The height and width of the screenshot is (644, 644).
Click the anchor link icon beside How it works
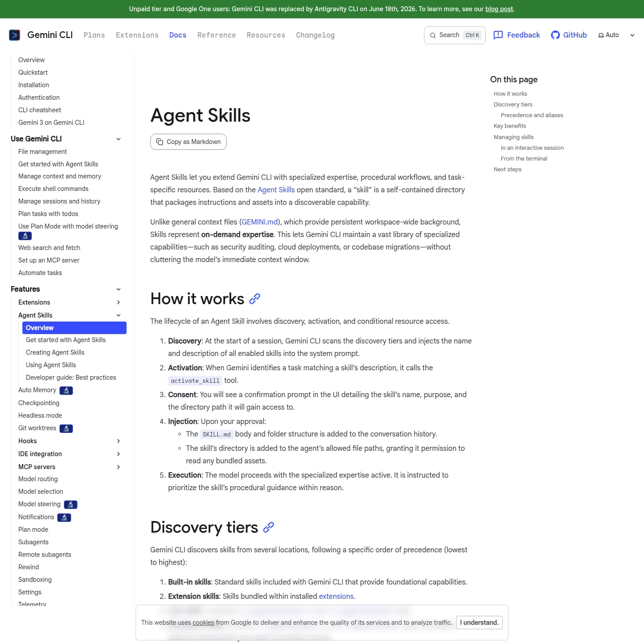pyautogui.click(x=255, y=299)
